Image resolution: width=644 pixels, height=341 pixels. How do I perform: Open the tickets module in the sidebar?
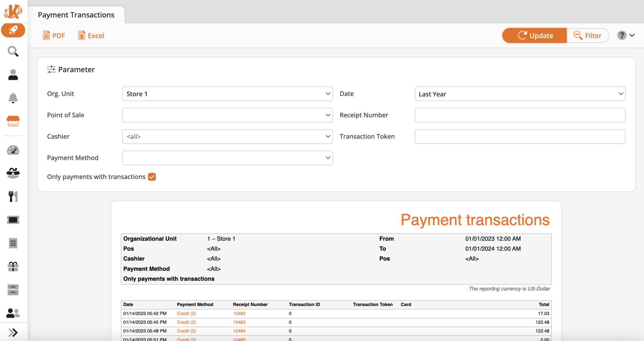(13, 220)
